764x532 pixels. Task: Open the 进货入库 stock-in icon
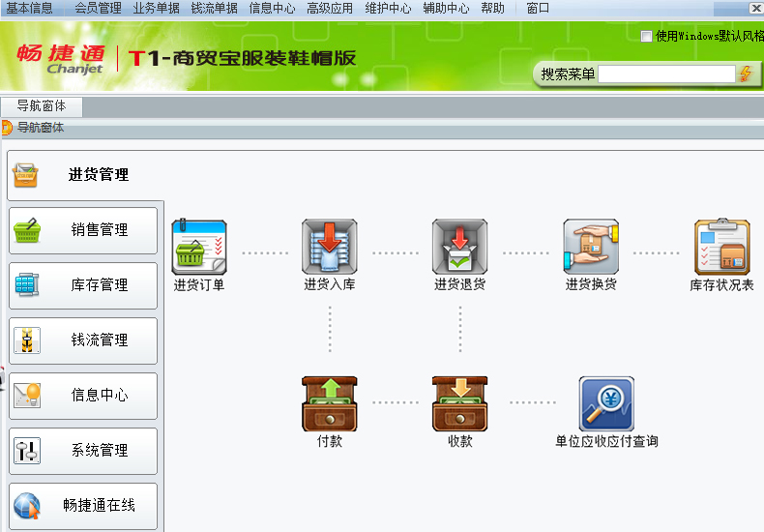(x=330, y=247)
